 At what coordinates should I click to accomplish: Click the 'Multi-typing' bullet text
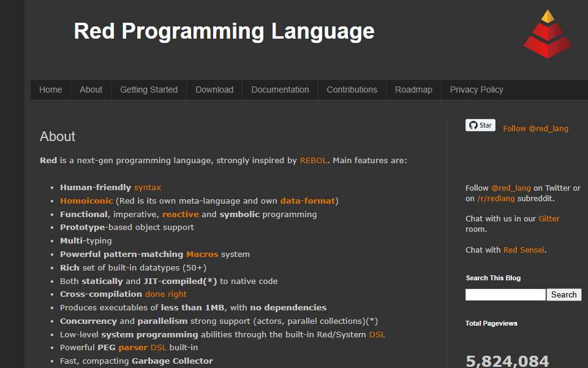point(86,240)
